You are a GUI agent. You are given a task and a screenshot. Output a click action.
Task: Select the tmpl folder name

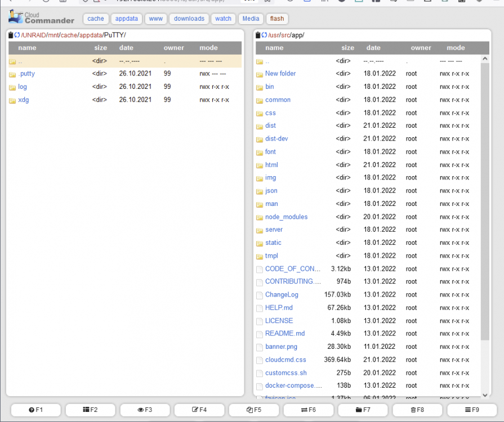[271, 255]
